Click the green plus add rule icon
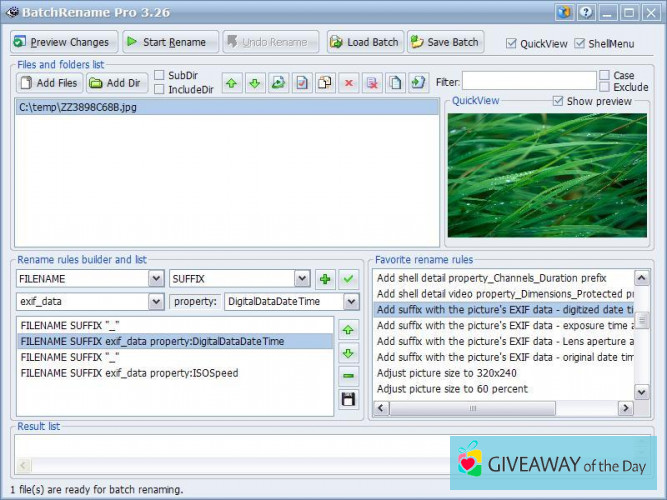 tap(325, 279)
